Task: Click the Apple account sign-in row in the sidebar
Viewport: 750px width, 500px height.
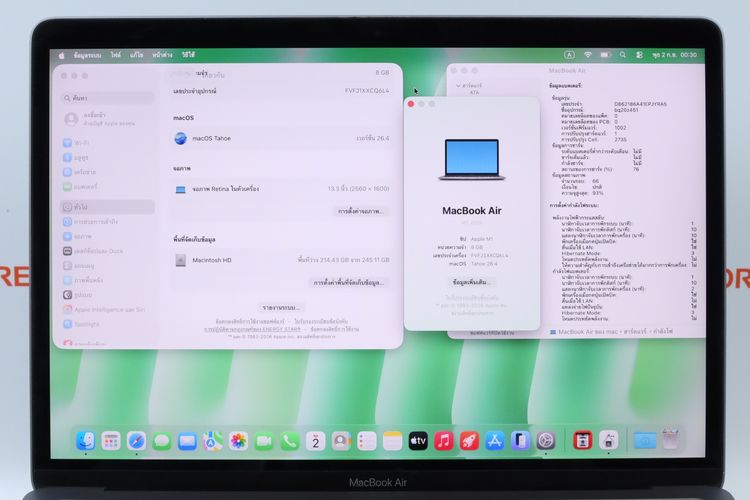Action: pyautogui.click(x=108, y=119)
